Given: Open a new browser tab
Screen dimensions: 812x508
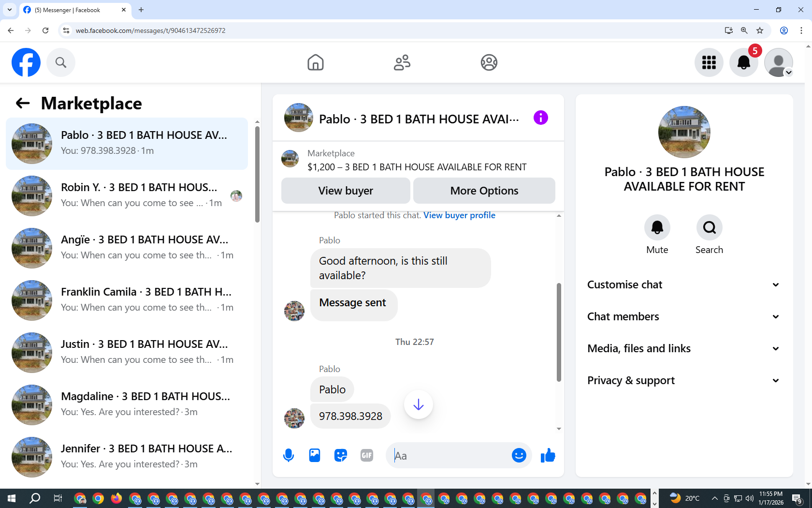Looking at the screenshot, I should tap(141, 10).
